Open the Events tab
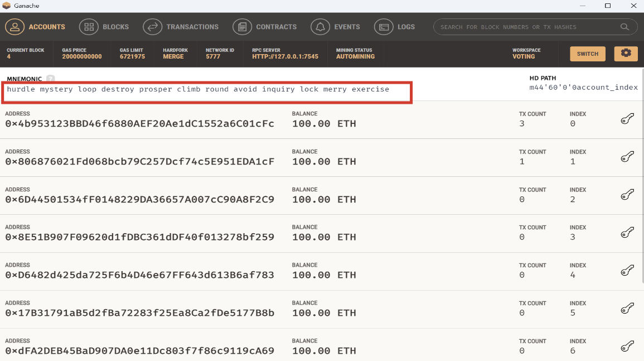 [335, 27]
